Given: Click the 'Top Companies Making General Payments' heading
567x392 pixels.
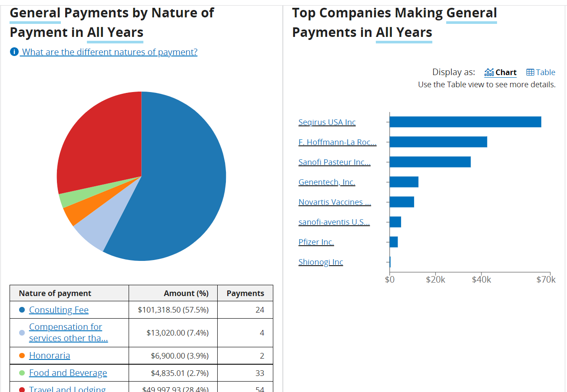Looking at the screenshot, I should pyautogui.click(x=395, y=23).
